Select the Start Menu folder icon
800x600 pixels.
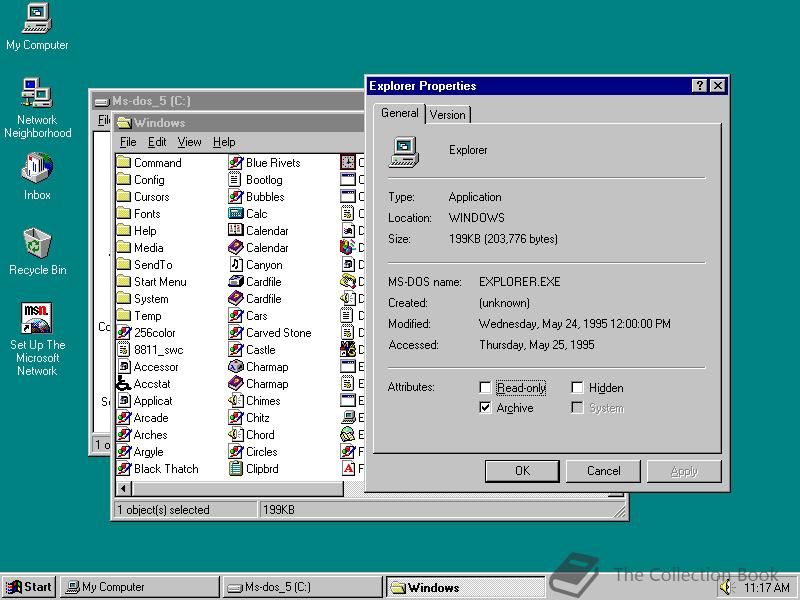click(123, 282)
